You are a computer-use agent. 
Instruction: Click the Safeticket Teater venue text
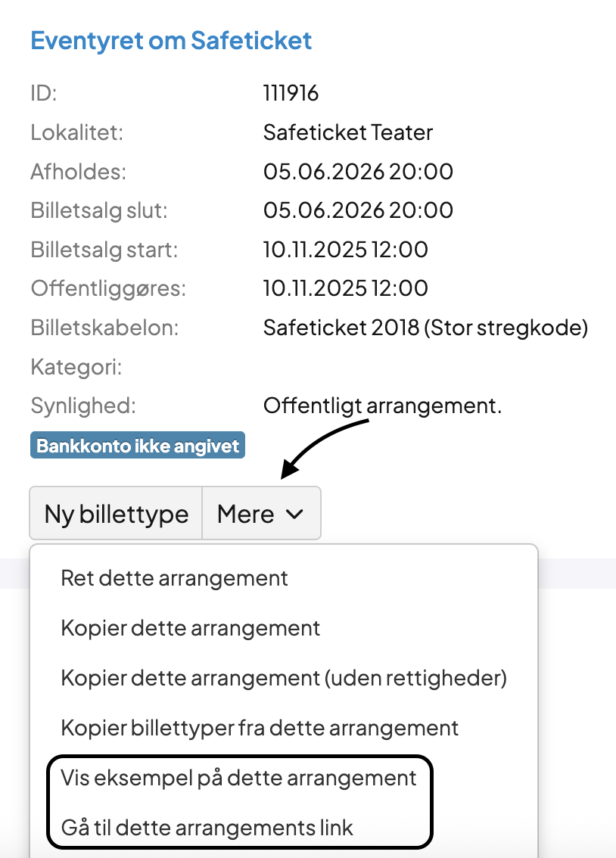[348, 133]
